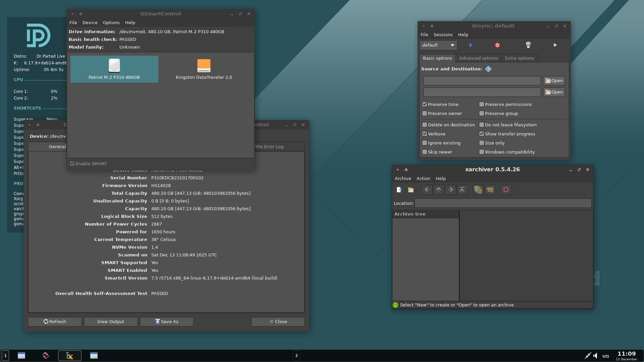This screenshot has width=644, height=362.
Task: Switch to the Advanced options tab
Action: click(x=478, y=58)
